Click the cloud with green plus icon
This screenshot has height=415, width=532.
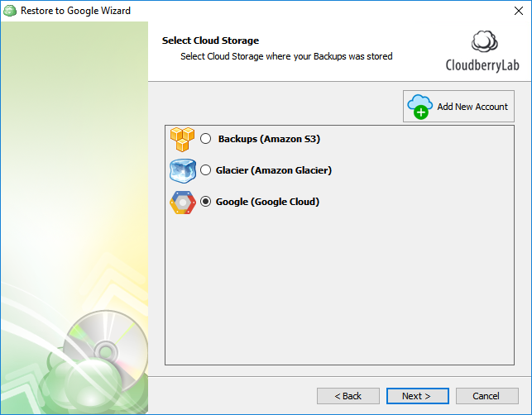coord(420,107)
